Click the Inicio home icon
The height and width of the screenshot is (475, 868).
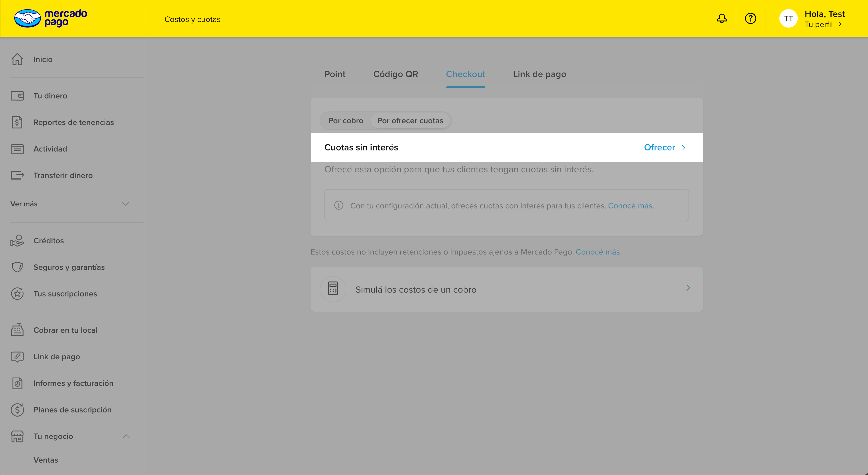(x=17, y=59)
